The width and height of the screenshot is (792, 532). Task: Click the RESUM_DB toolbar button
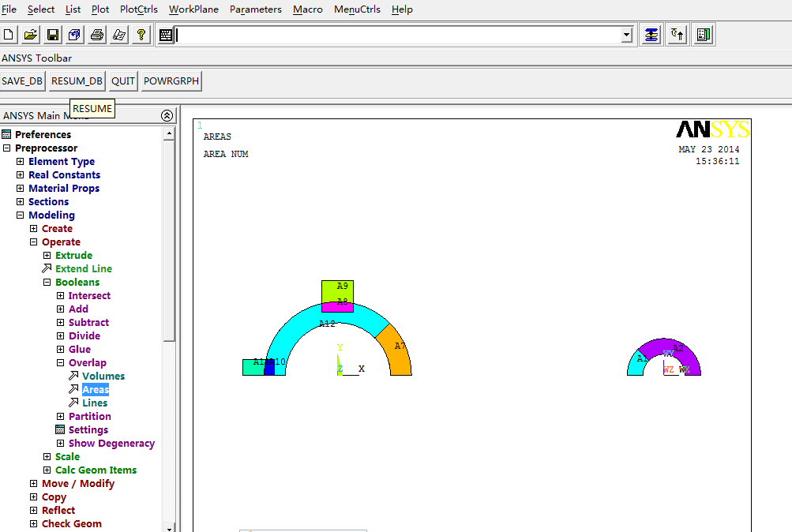[x=77, y=81]
